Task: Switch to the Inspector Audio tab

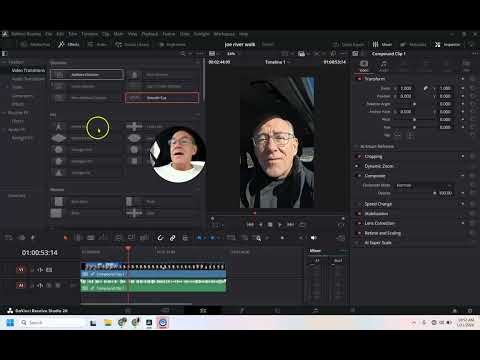Action: pyautogui.click(x=384, y=65)
